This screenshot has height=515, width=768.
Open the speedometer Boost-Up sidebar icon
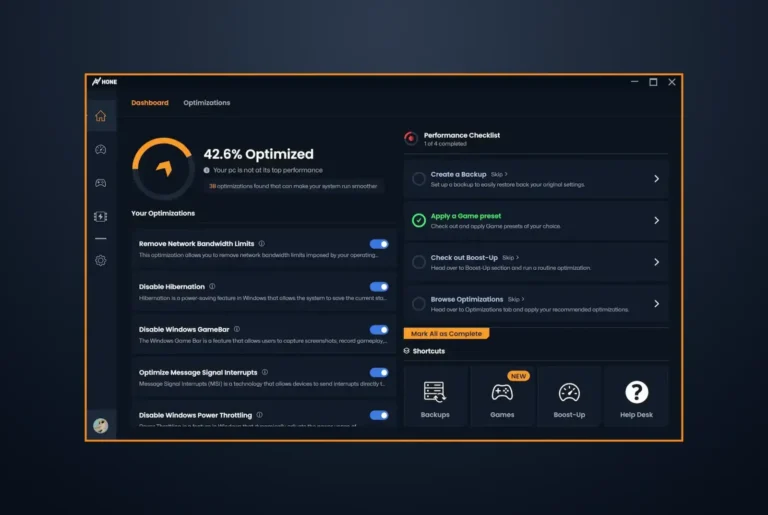click(100, 149)
